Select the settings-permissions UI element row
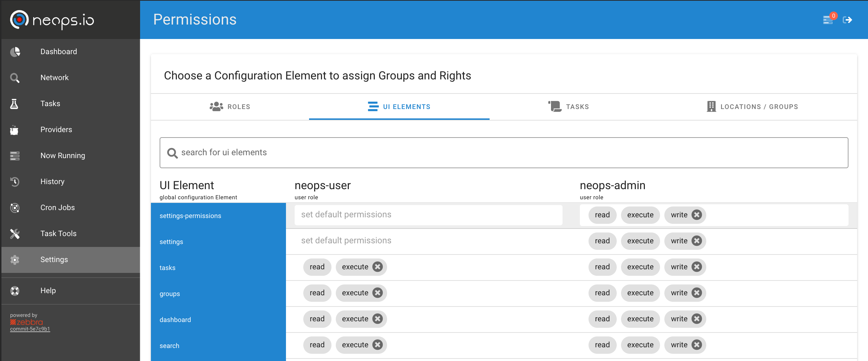 pos(218,216)
